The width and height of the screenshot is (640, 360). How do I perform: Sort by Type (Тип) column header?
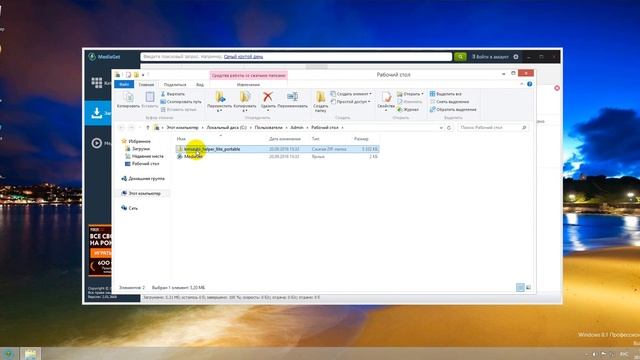pyautogui.click(x=316, y=139)
